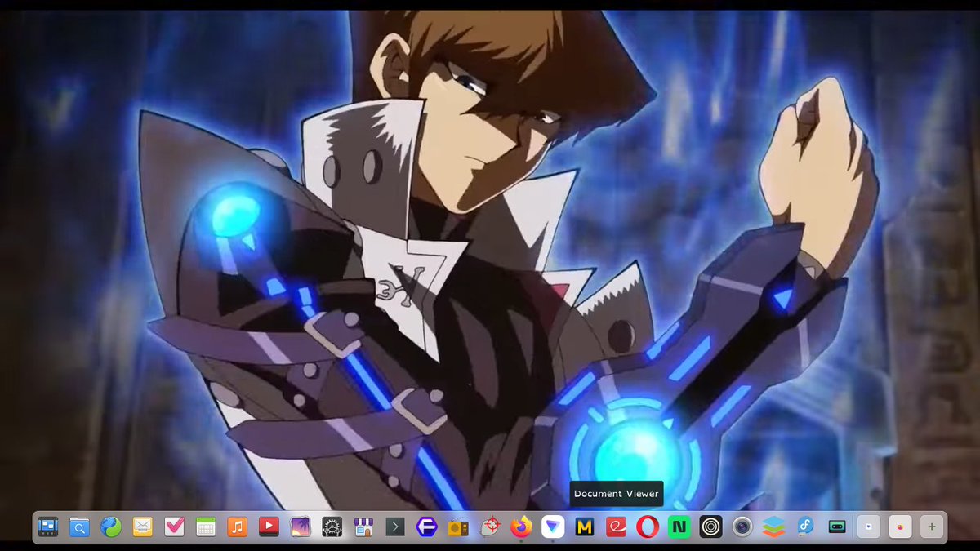The image size is (980, 551).
Task: Switch to the second workspace thumbnail with red dot
Action: pos(900,527)
